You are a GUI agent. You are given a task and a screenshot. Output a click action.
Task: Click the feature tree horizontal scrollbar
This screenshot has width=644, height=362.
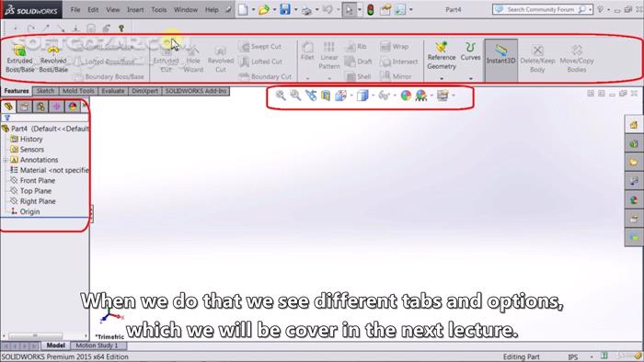click(45, 335)
